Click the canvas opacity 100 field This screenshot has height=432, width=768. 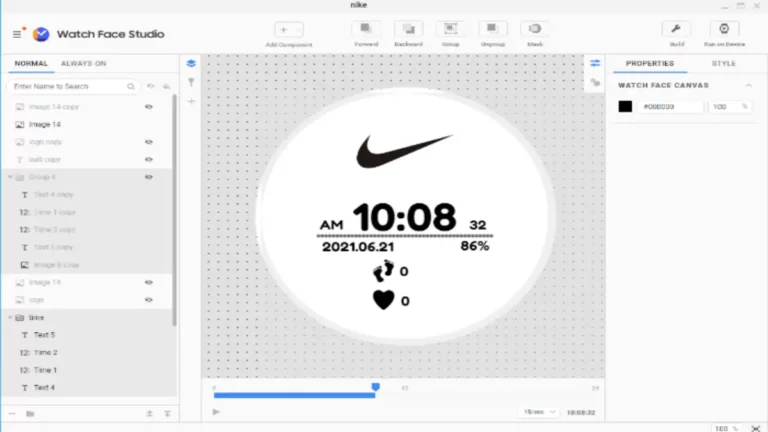729,106
